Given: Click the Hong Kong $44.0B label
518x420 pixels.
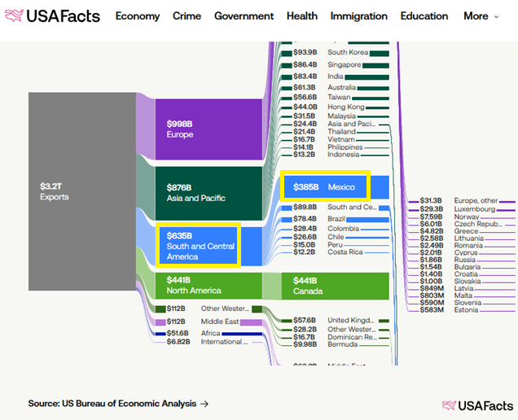Looking at the screenshot, I should click(329, 107).
